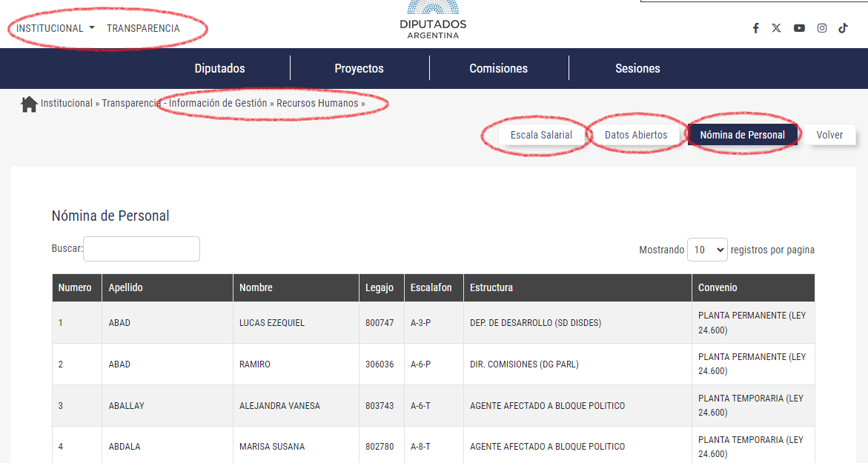Screen dimensions: 868x463
Task: Open the Instagram social icon
Action: point(822,28)
